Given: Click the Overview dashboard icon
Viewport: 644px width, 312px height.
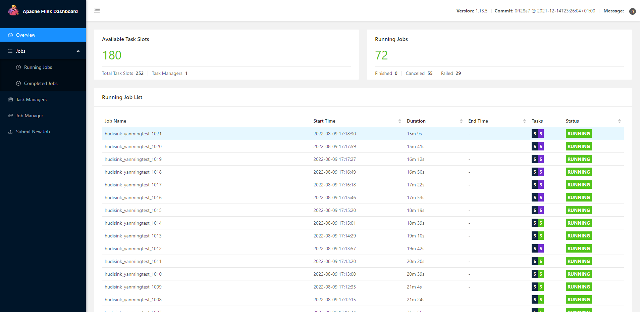Looking at the screenshot, I should pos(10,35).
